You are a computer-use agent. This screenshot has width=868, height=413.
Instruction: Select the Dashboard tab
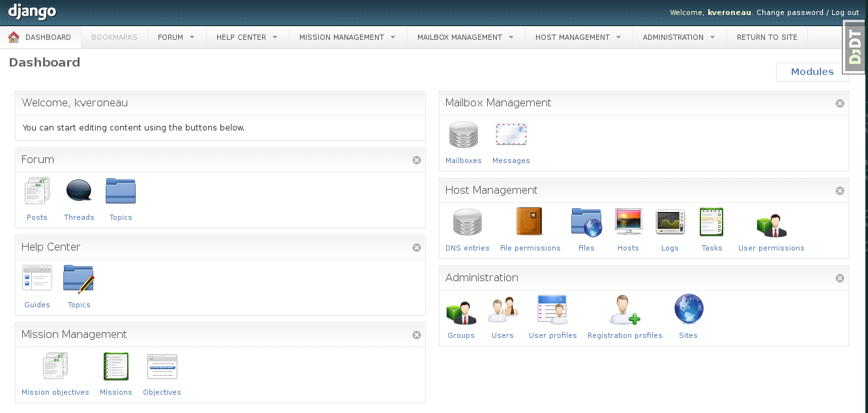(x=40, y=37)
